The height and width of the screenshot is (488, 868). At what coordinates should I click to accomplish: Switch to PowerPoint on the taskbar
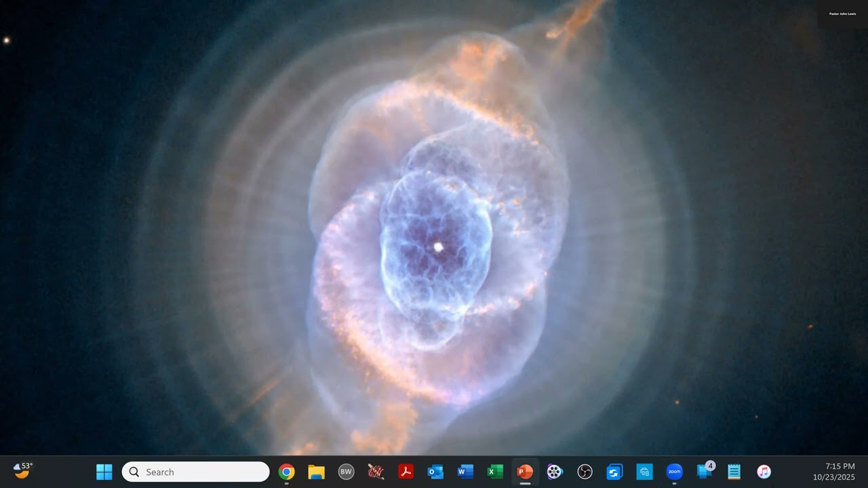tap(525, 472)
